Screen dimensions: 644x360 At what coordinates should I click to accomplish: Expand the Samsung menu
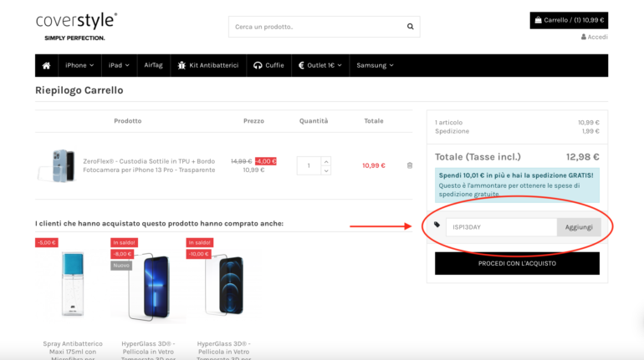[375, 66]
